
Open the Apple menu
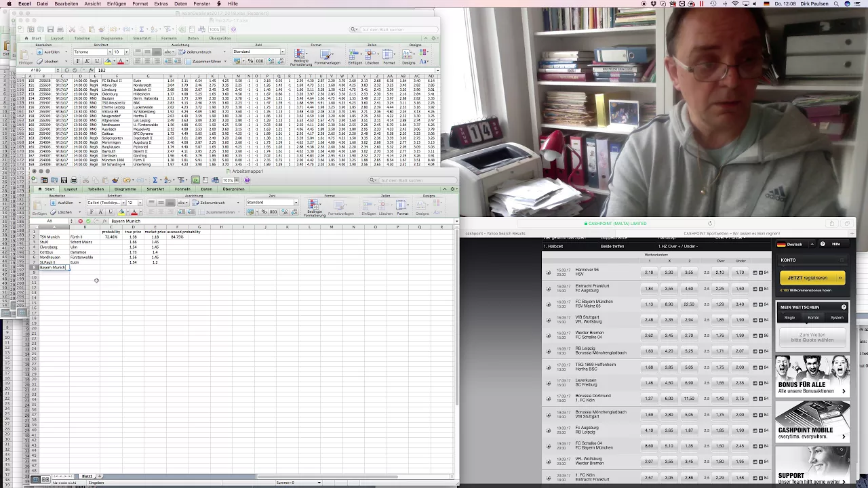(7, 3)
